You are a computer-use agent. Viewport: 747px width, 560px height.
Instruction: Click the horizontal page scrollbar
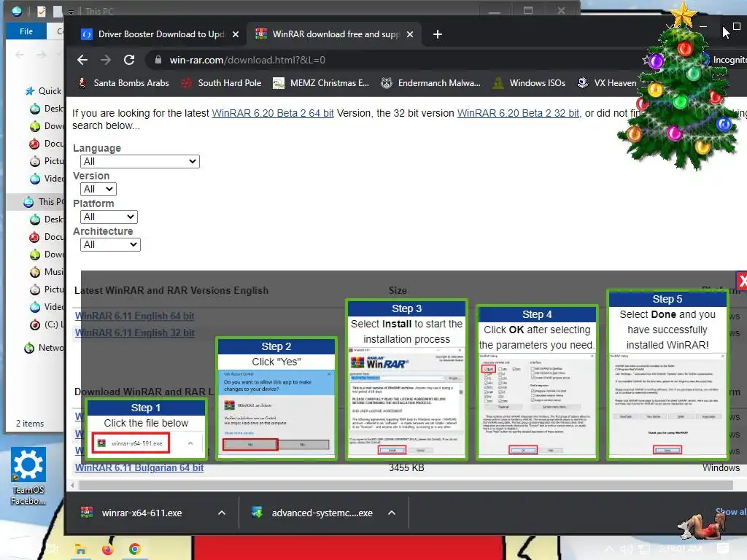pos(405,485)
